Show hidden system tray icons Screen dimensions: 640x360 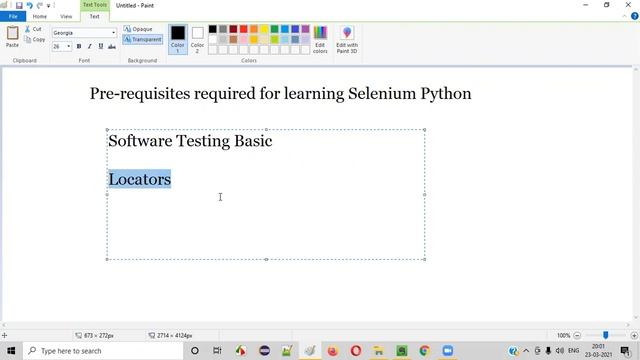point(526,351)
